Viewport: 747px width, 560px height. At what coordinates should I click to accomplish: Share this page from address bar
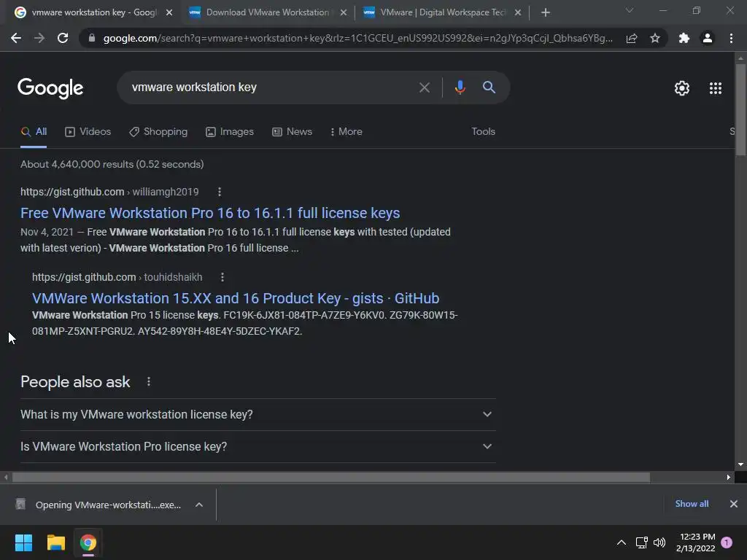[632, 38]
